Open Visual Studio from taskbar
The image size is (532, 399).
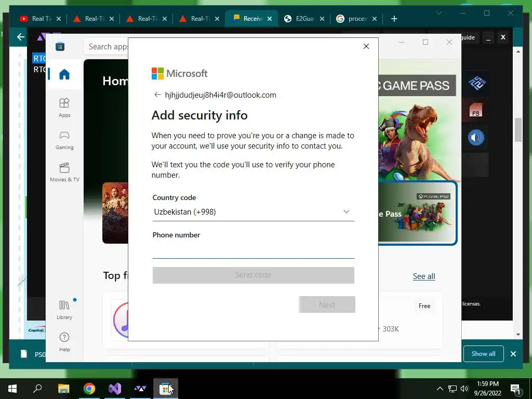[115, 389]
